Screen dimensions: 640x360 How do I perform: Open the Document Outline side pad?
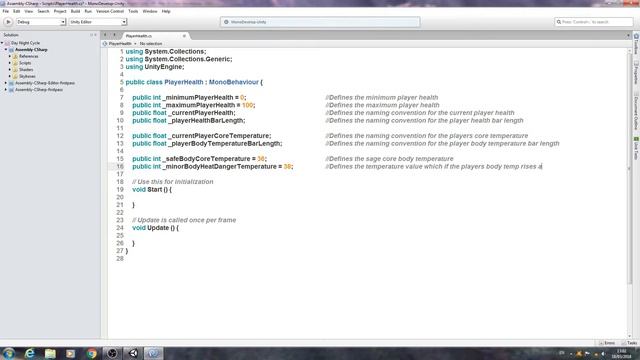(x=636, y=111)
